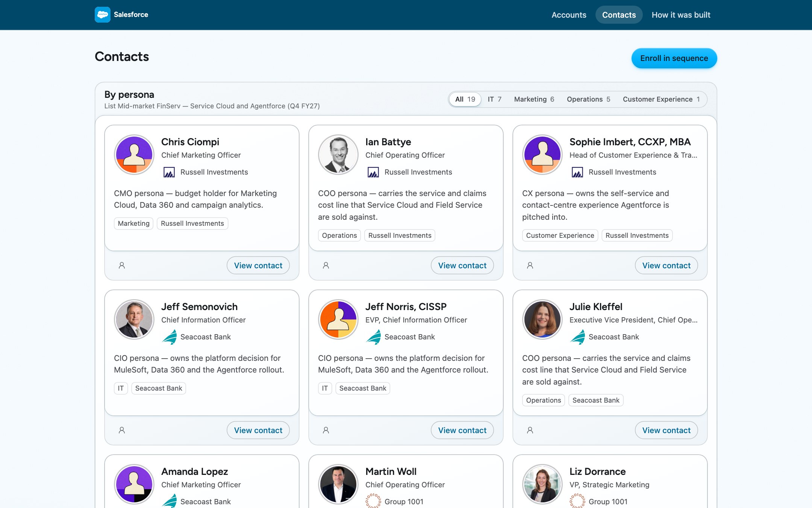Open the Contacts navigation item
The height and width of the screenshot is (508, 812).
click(x=619, y=15)
